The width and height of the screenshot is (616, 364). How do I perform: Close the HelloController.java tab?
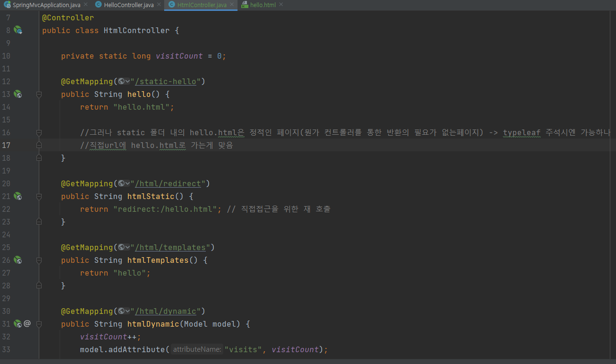(159, 5)
